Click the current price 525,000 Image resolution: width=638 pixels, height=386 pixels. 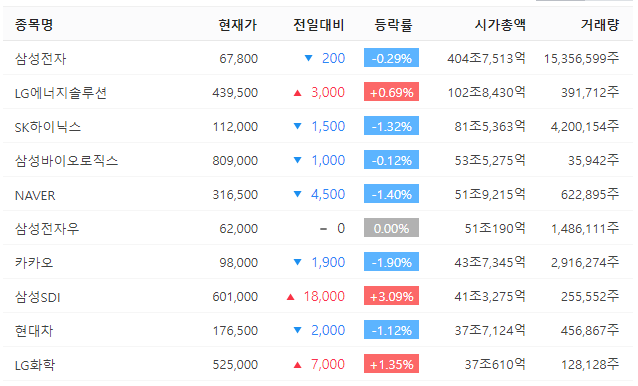[x=235, y=365]
